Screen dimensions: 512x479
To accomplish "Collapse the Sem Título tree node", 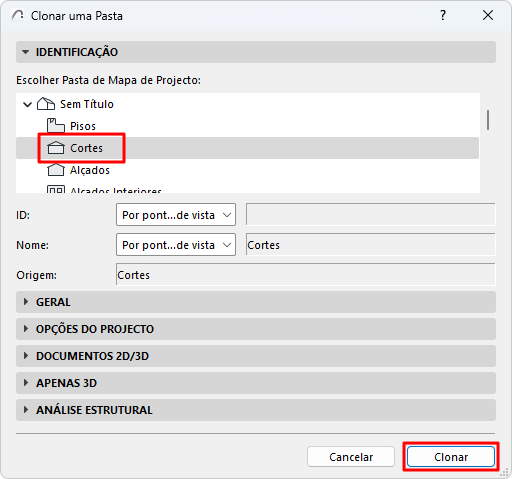I will 27,104.
